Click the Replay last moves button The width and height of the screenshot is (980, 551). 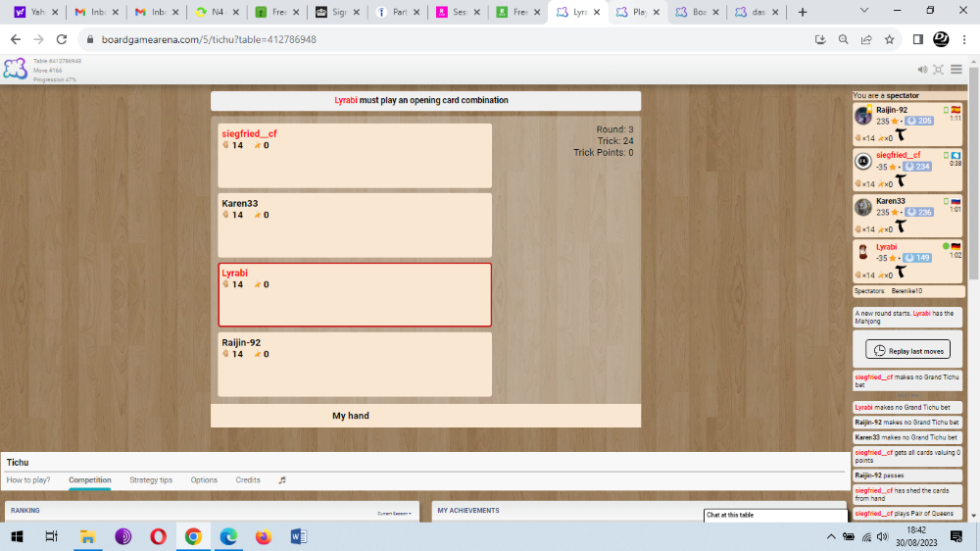click(907, 350)
